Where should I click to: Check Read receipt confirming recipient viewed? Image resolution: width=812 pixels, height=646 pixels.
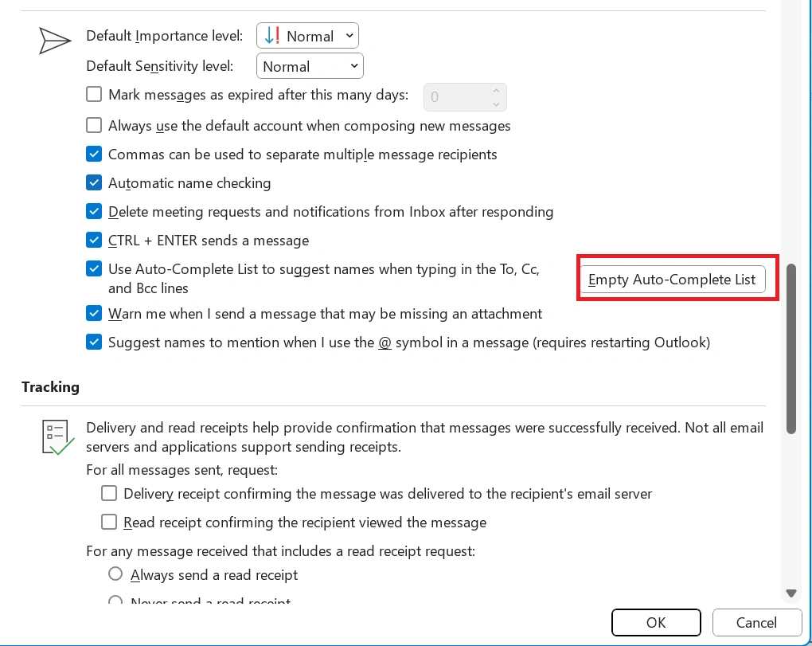tap(110, 523)
